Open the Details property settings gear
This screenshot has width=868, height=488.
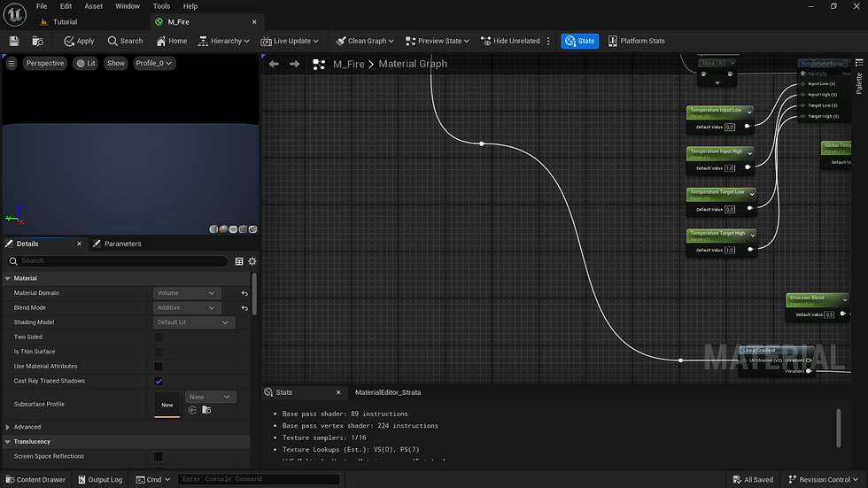(252, 261)
